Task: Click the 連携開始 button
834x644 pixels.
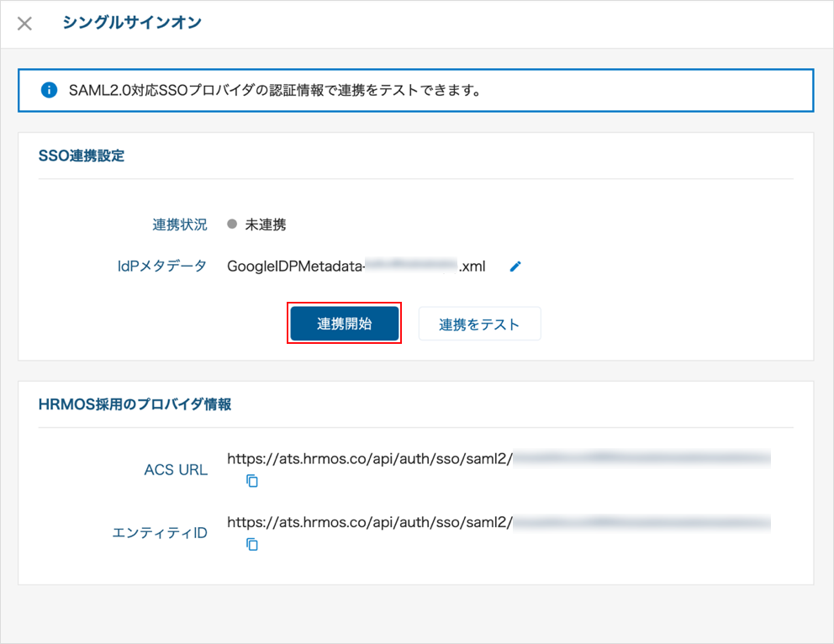Action: coord(344,324)
